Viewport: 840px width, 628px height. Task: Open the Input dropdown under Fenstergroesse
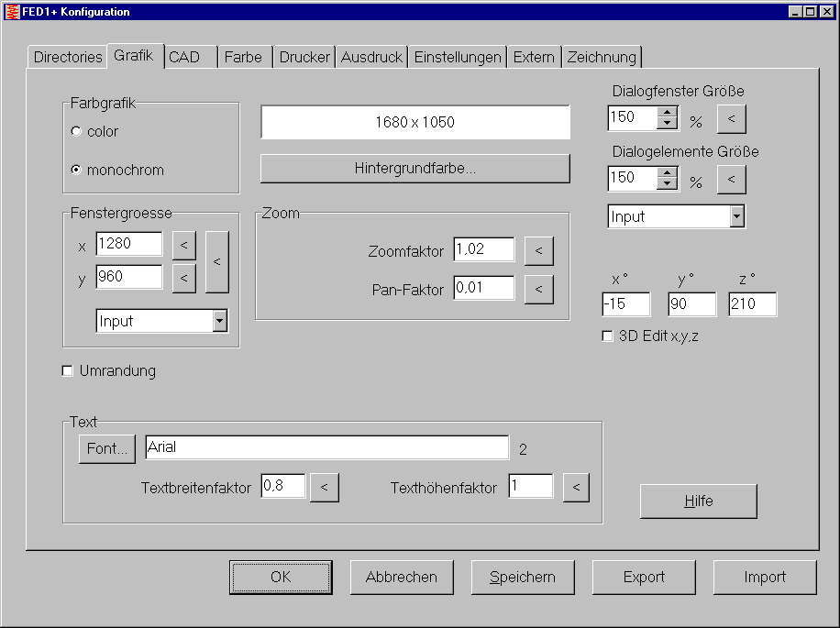(219, 321)
